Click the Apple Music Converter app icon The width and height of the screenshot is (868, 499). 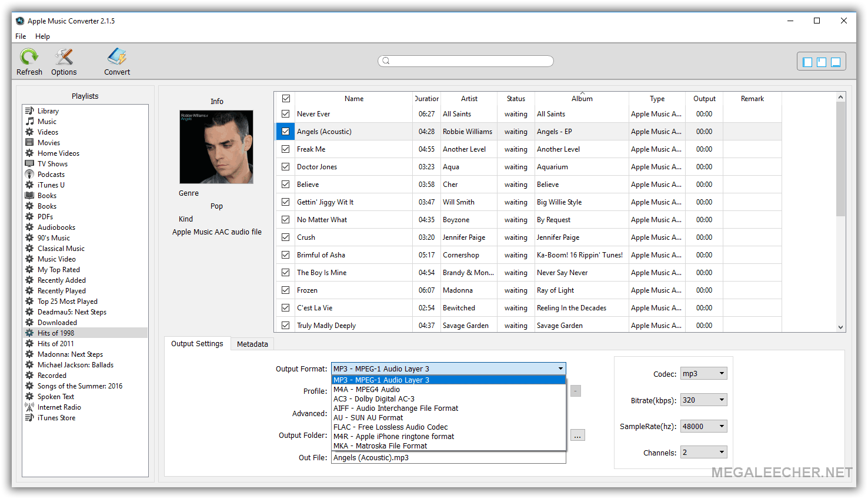[20, 21]
